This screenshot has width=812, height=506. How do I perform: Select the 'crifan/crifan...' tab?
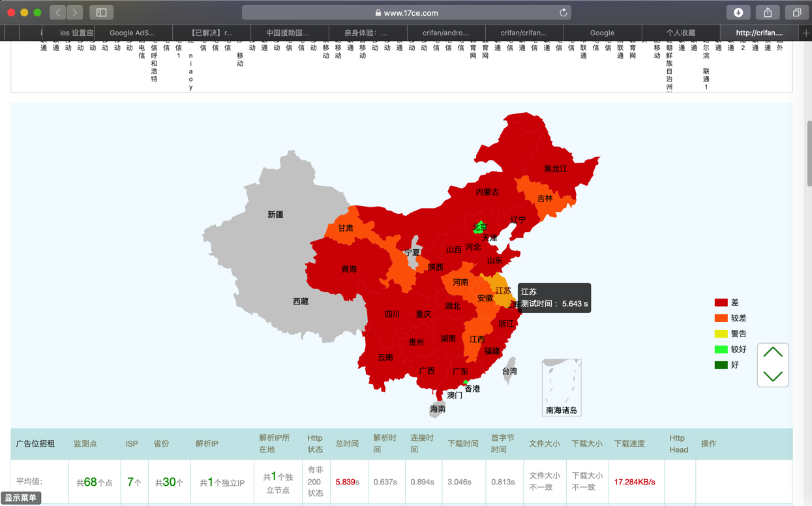point(524,33)
